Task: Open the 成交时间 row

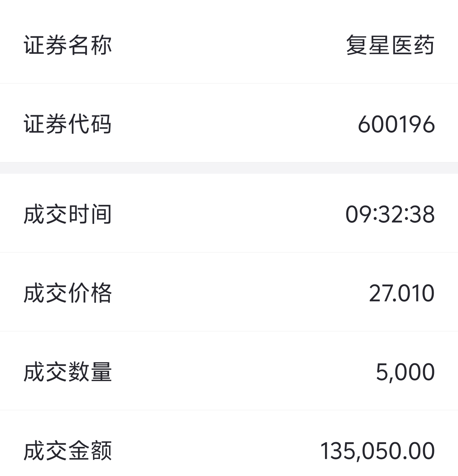Action: (229, 213)
